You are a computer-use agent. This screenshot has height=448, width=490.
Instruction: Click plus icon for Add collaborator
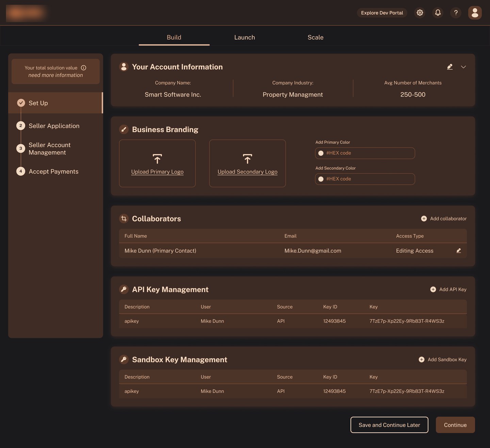pos(424,219)
